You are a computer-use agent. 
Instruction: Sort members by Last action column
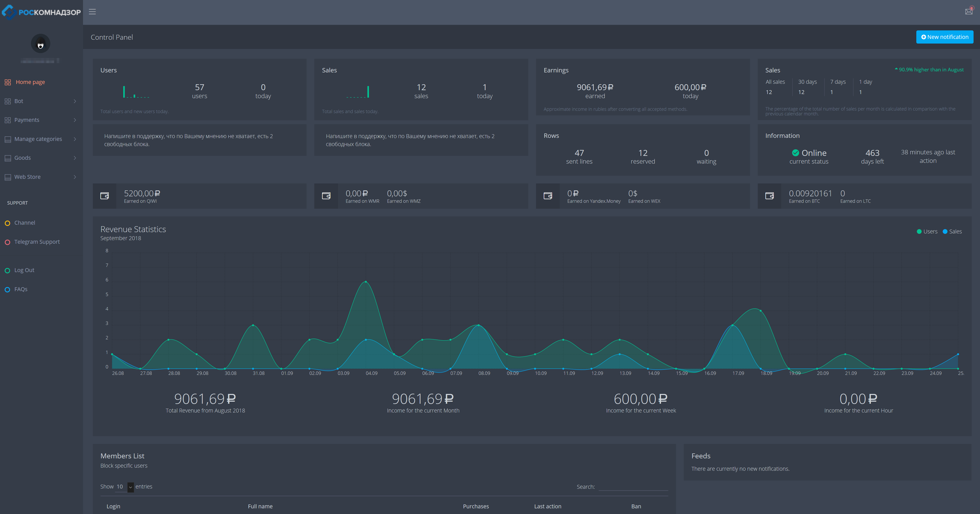click(547, 506)
